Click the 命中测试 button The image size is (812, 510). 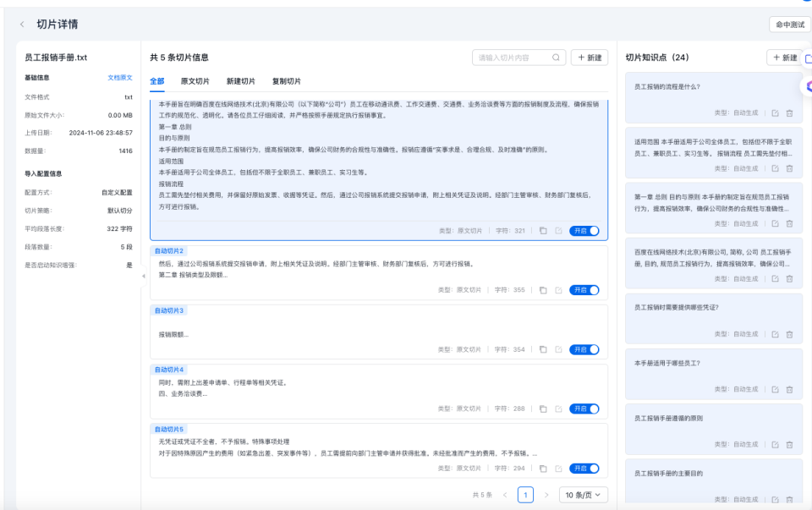coord(790,25)
